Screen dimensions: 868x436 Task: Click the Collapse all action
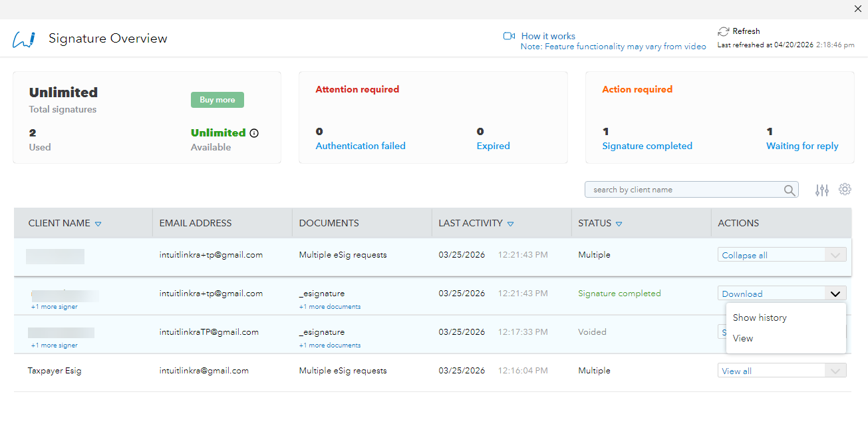point(745,255)
